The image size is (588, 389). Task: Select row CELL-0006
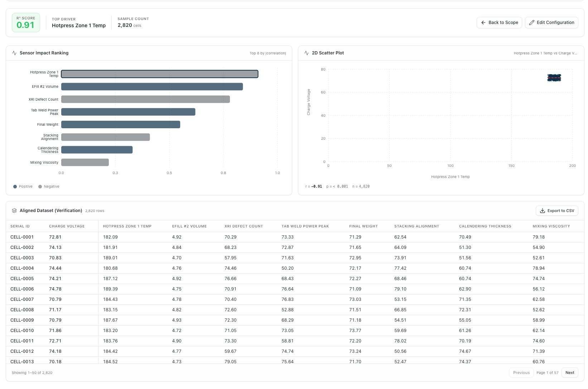(295, 289)
